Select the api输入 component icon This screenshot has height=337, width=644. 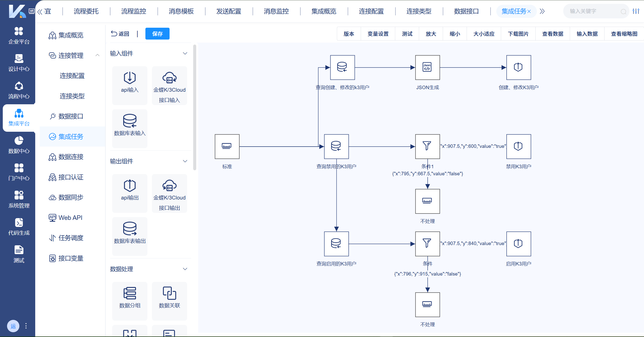click(130, 78)
